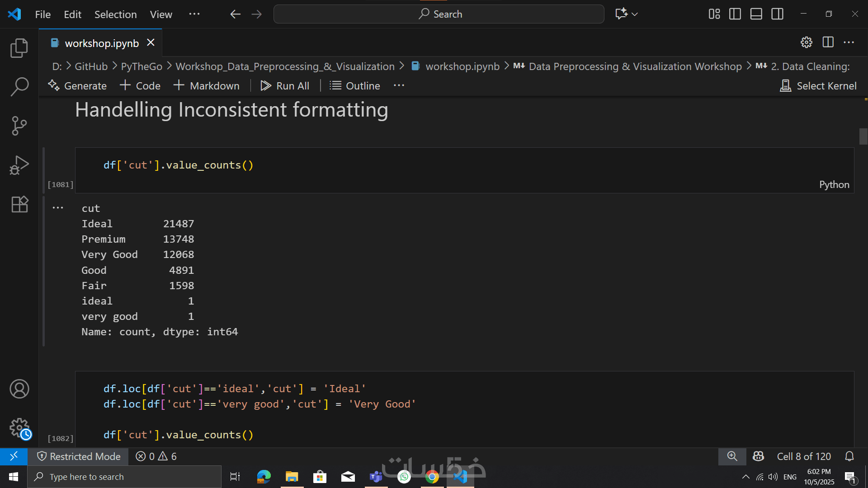Screen dimensions: 868x488
Task: Expand the notebook toolbar overflow ellipsis
Action: pos(399,85)
